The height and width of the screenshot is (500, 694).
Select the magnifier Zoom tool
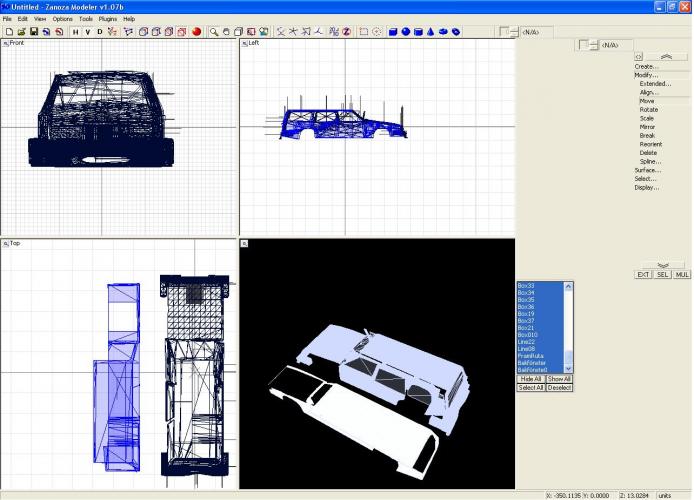pyautogui.click(x=214, y=32)
